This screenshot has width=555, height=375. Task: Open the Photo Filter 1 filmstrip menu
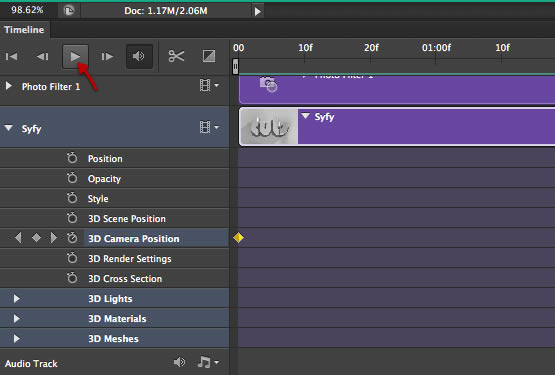(x=209, y=85)
